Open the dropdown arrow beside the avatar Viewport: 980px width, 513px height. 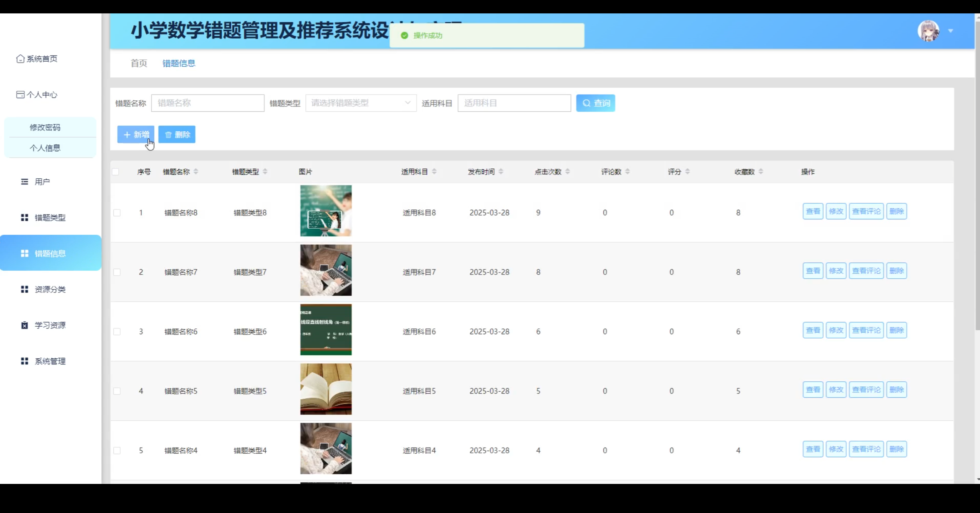[951, 31]
